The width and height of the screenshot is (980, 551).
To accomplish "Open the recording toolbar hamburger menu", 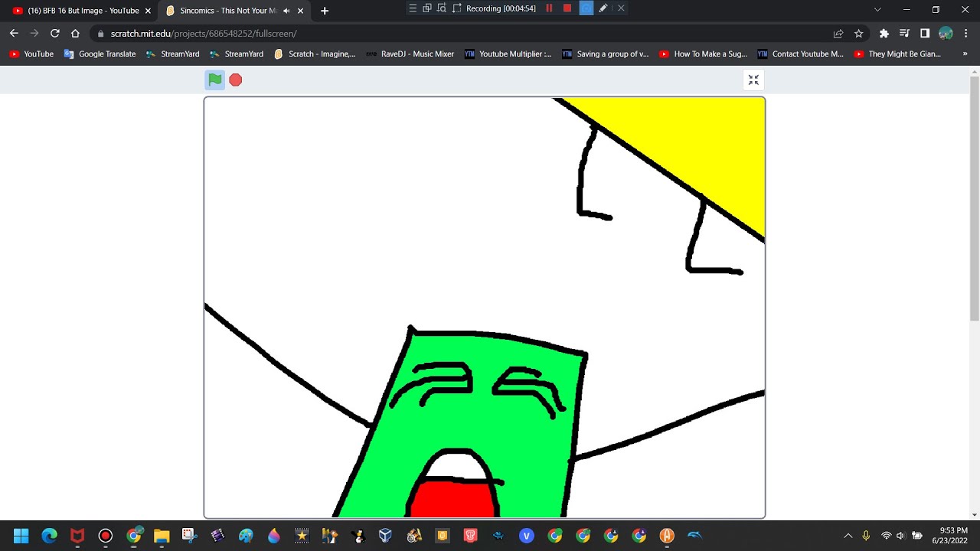I will 413,8.
